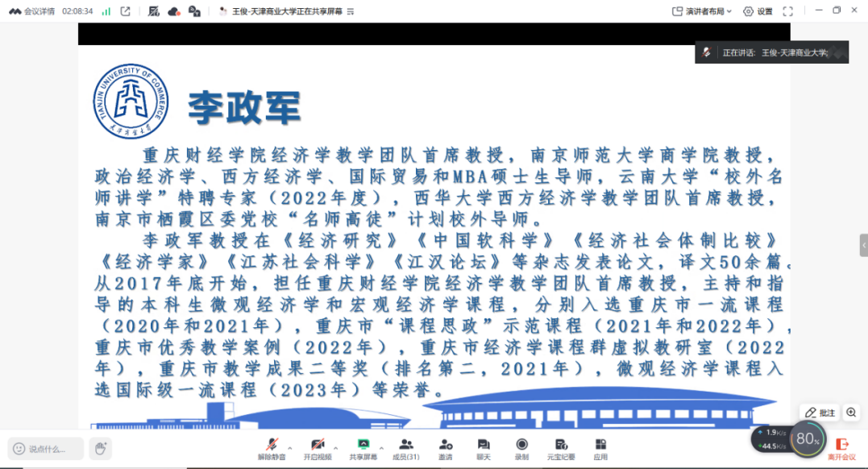Open 设置 settings in top bar

(758, 11)
